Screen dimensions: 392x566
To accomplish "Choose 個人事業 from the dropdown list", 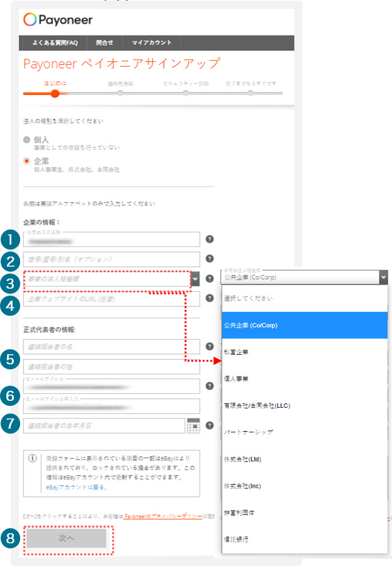I will pyautogui.click(x=304, y=379).
